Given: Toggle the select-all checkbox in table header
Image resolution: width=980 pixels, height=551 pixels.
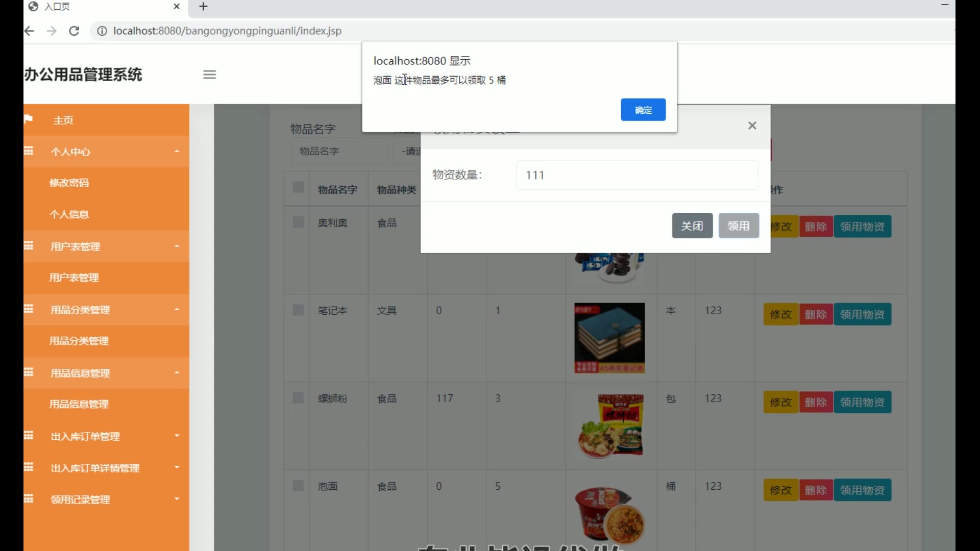Looking at the screenshot, I should click(298, 187).
